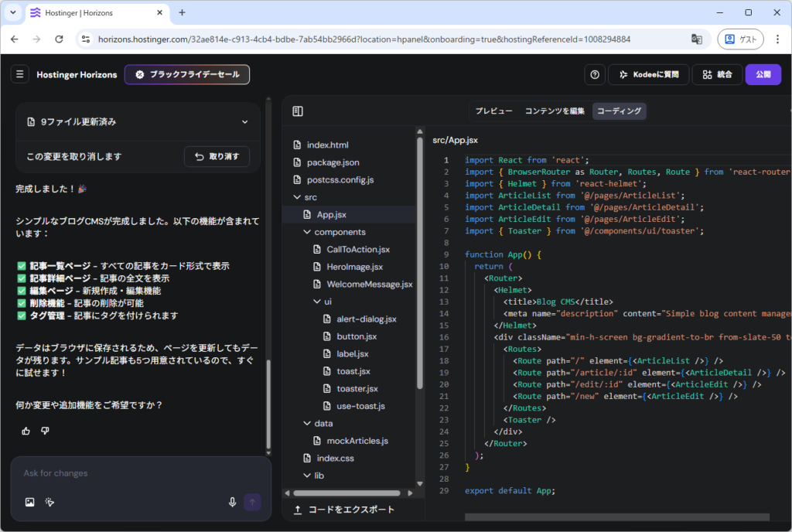Click the browser translate page icon

696,39
